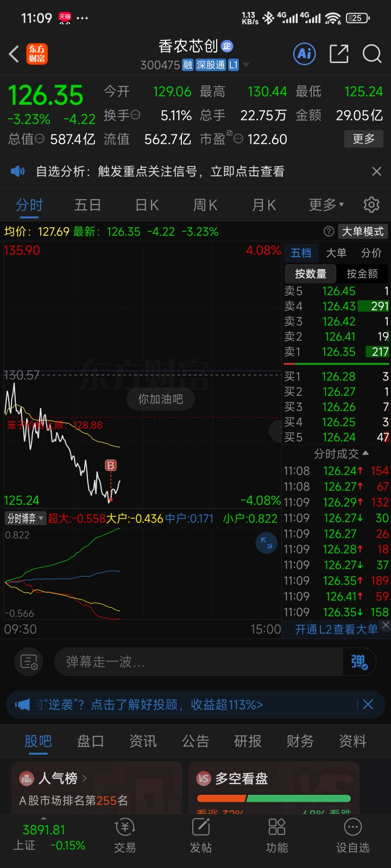Image resolution: width=391 pixels, height=868 pixels.
Task: Tap the 融 margin badge
Action: pyautogui.click(x=188, y=65)
